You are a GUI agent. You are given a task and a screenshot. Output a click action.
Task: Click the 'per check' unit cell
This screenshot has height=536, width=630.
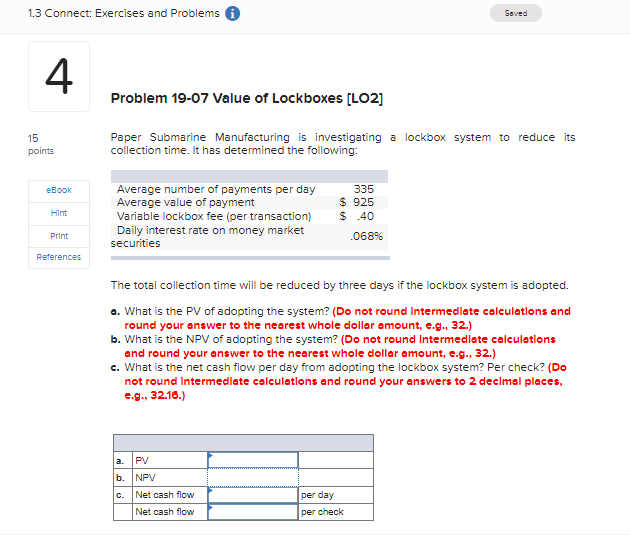(x=336, y=512)
